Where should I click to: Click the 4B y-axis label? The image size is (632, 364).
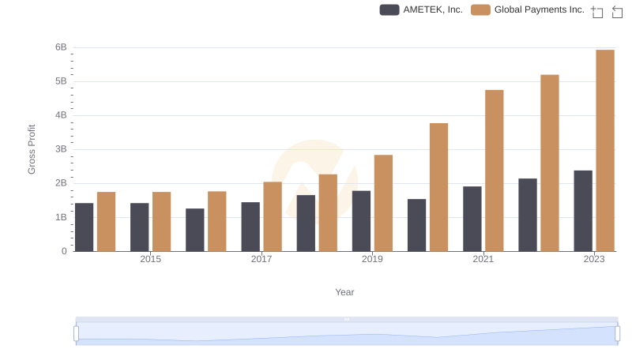click(61, 115)
